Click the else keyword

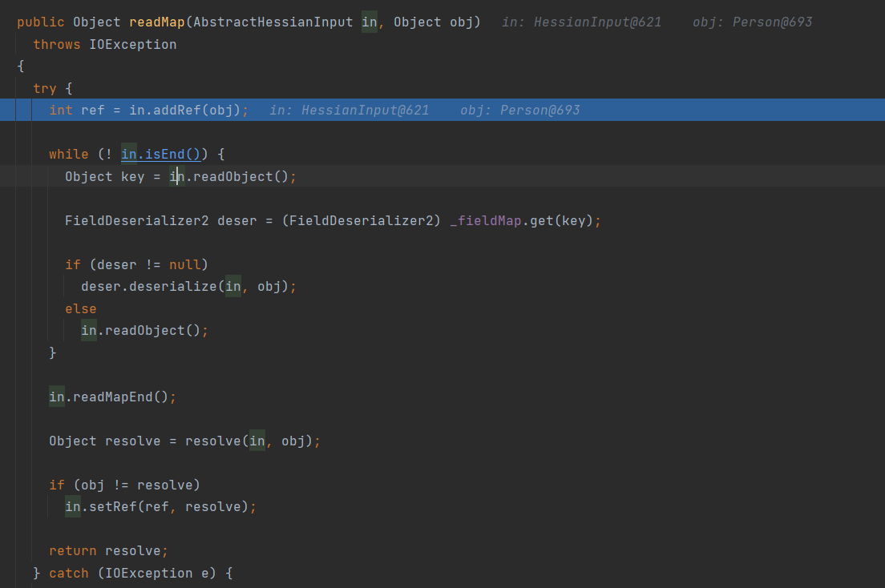coord(80,308)
